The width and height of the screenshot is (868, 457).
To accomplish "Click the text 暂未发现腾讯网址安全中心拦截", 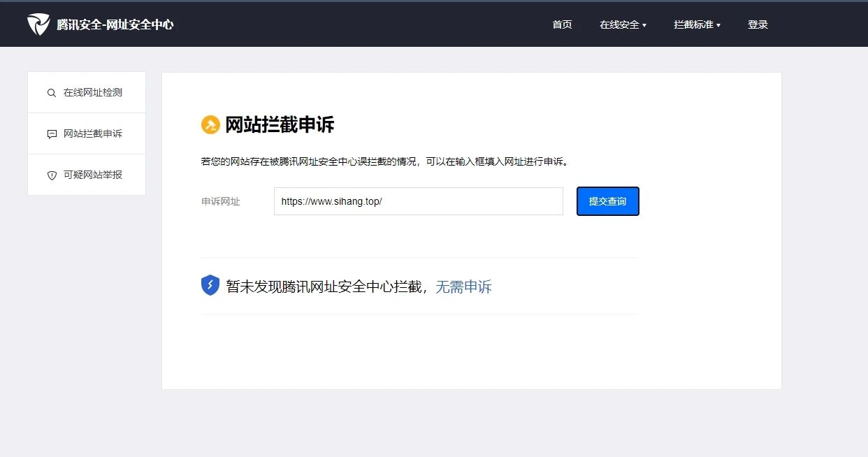I will click(x=324, y=286).
